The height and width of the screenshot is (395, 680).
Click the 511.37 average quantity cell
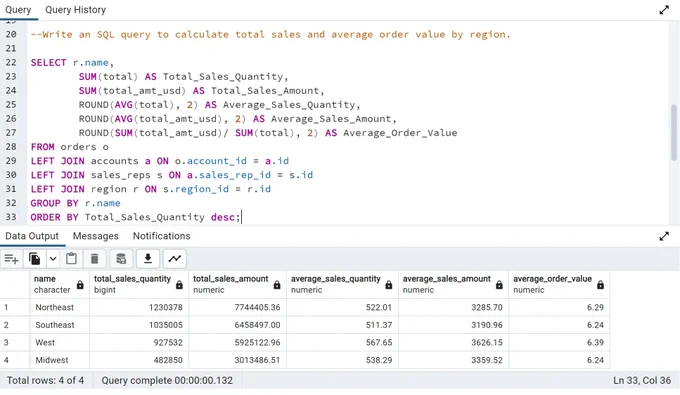coord(342,325)
